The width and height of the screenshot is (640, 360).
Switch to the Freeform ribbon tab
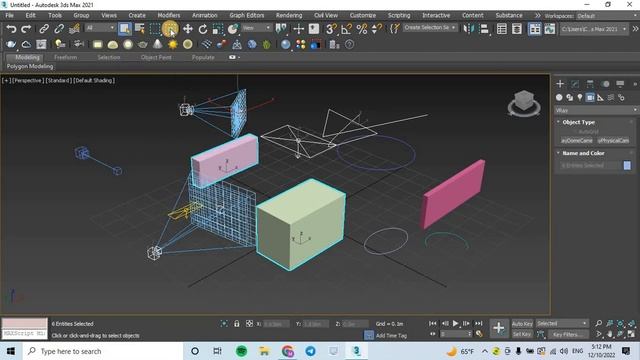pos(65,57)
